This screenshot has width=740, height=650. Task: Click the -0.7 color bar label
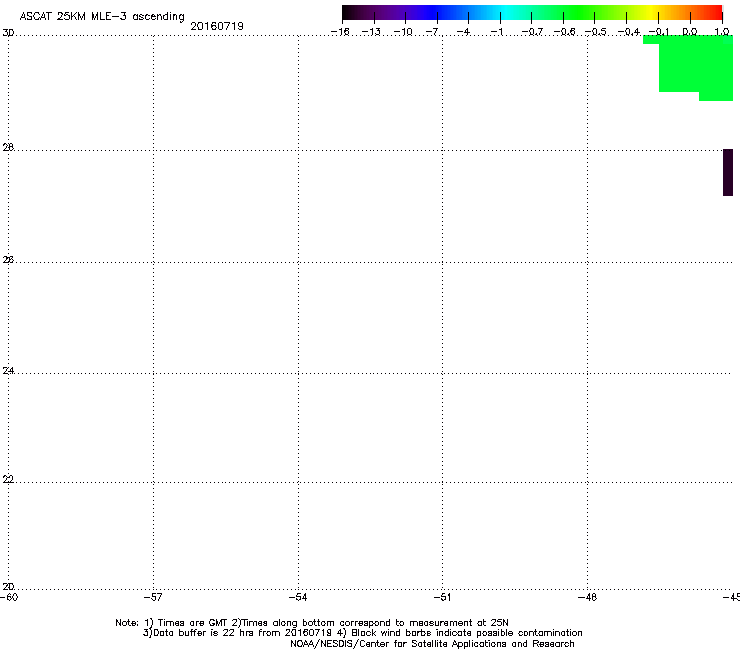point(532,32)
